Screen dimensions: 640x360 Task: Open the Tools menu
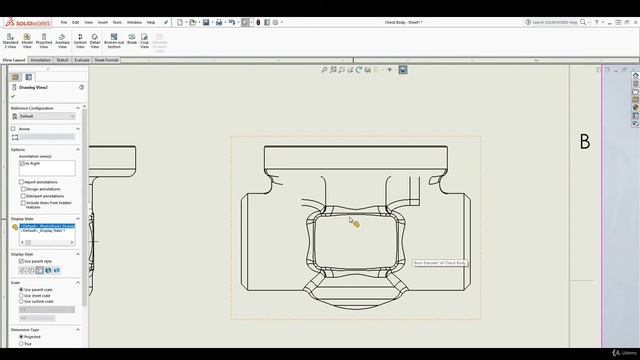[117, 22]
